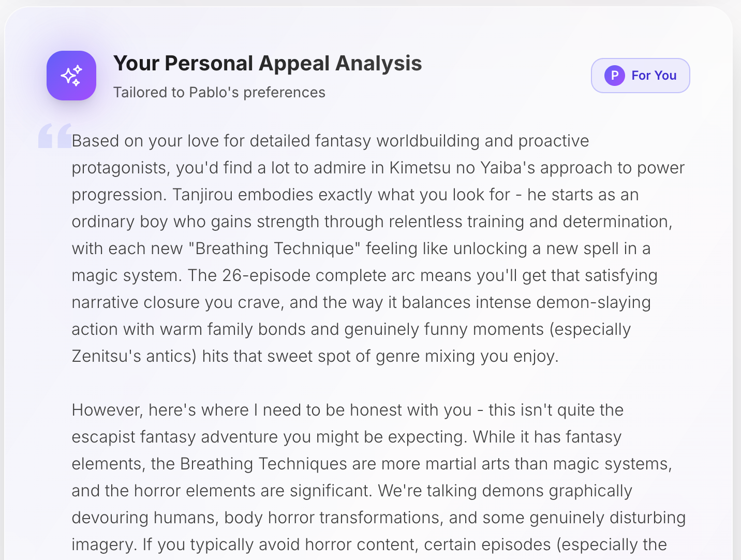This screenshot has height=560, width=741.
Task: Click Breathing Techniques in the second paragraph
Action: point(263,464)
